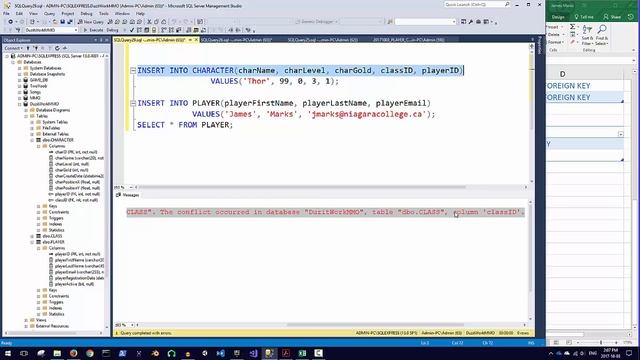Click the AutoSum sigma icon in Excel

click(573, 27)
